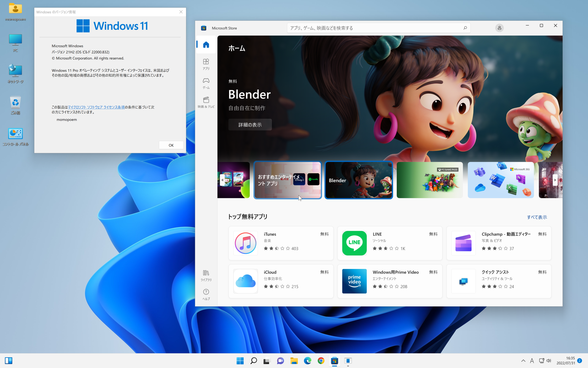Screen dimensions: 588x368
Task: Open volume icon in system tray
Action: pyautogui.click(x=549, y=361)
